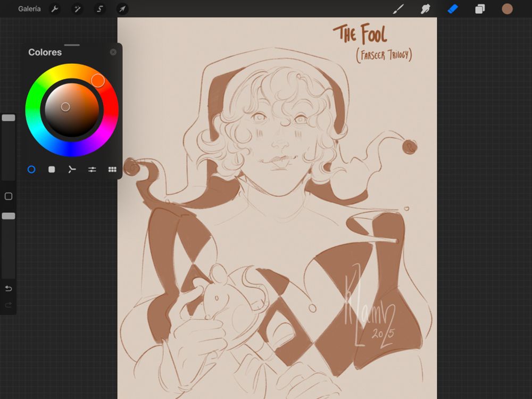This screenshot has width=532, height=399.
Task: Switch to the Disc color tab
Action: coord(31,169)
